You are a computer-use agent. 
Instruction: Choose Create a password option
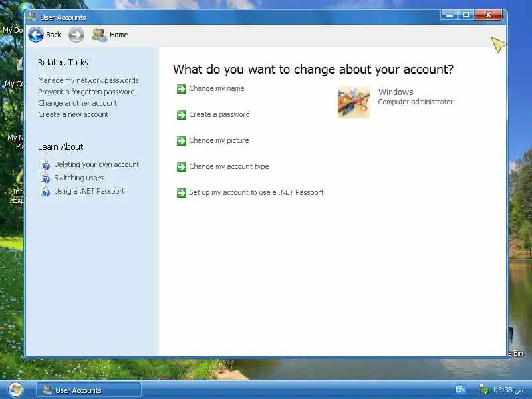(x=219, y=114)
